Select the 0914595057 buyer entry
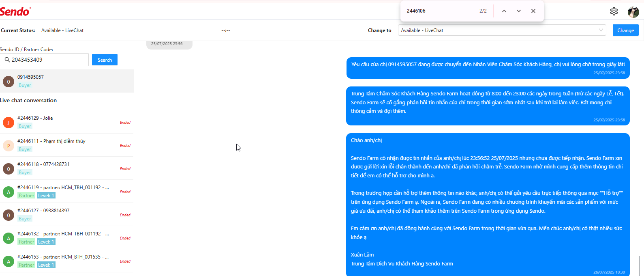 point(67,81)
